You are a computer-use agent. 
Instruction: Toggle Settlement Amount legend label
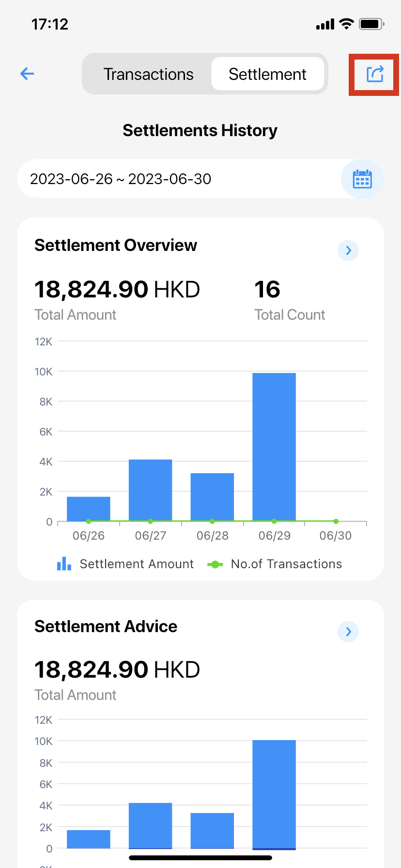137,564
